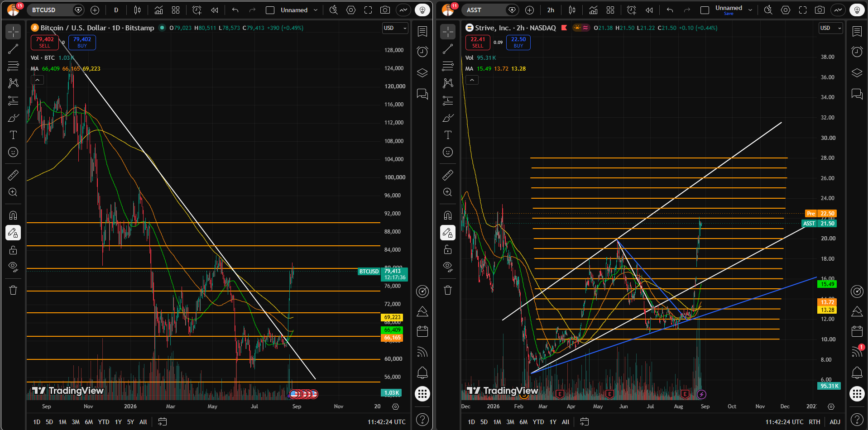This screenshot has width=868, height=430.
Task: Open the chat panel beside ASST chart
Action: pos(857,94)
